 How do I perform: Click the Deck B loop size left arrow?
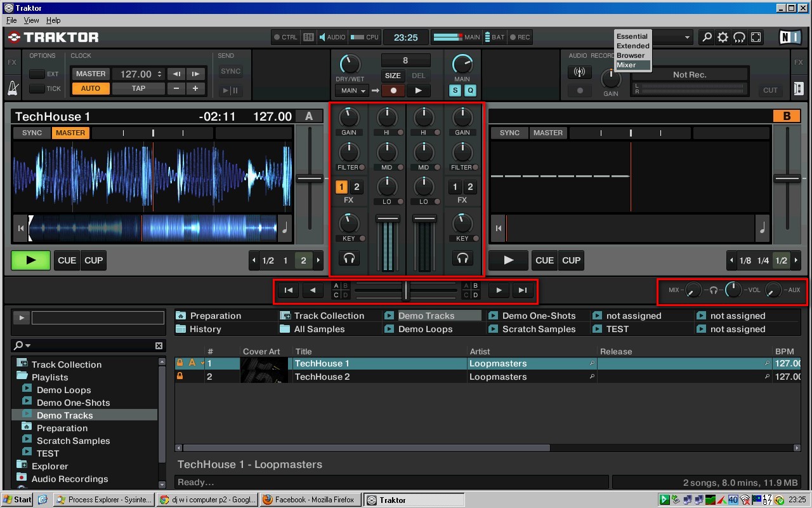[x=732, y=260]
